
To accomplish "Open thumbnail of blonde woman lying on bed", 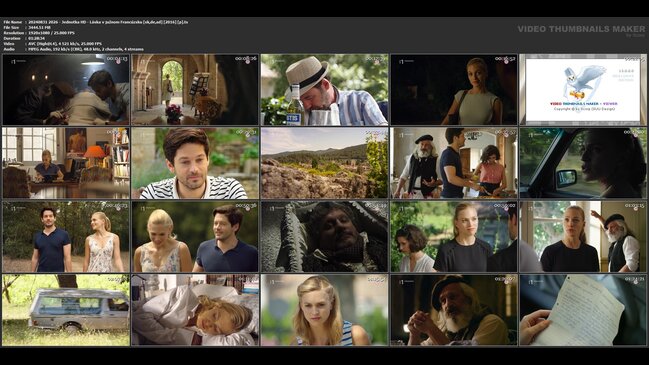I will [195, 310].
